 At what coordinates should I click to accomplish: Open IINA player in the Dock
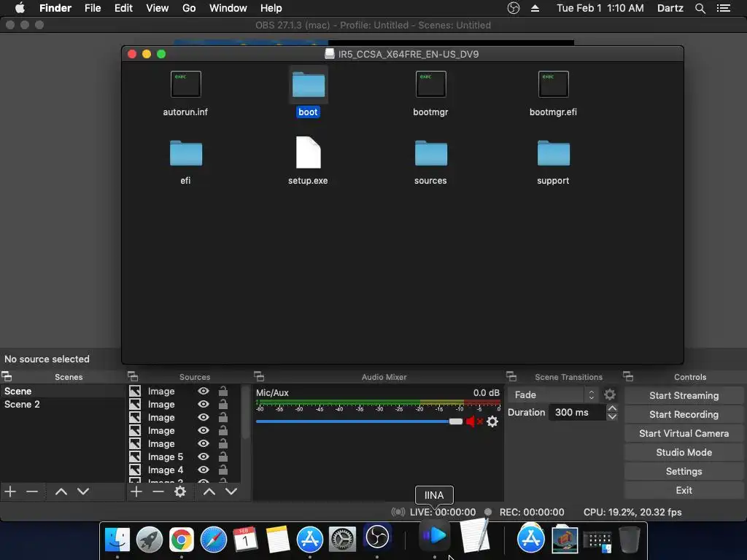(x=435, y=536)
